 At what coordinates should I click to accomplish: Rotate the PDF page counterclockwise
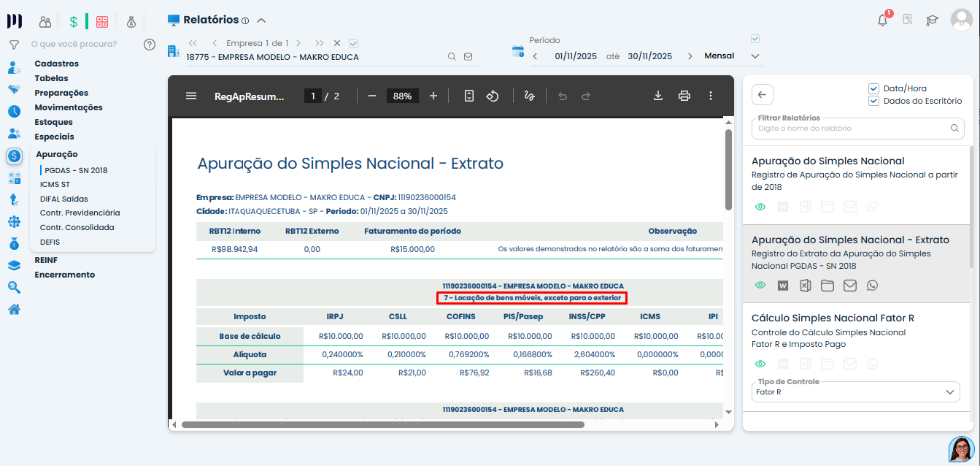pos(493,96)
